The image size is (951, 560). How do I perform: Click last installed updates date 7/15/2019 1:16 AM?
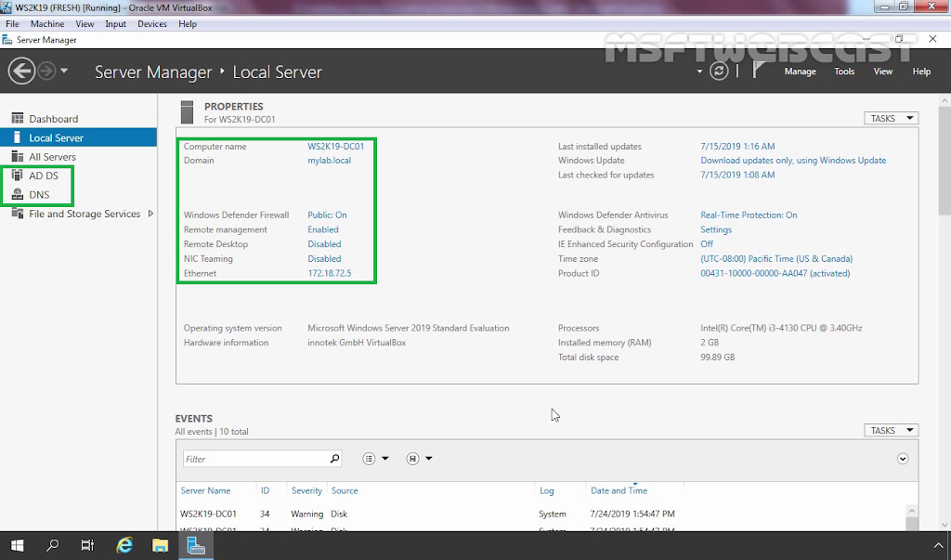pos(737,146)
